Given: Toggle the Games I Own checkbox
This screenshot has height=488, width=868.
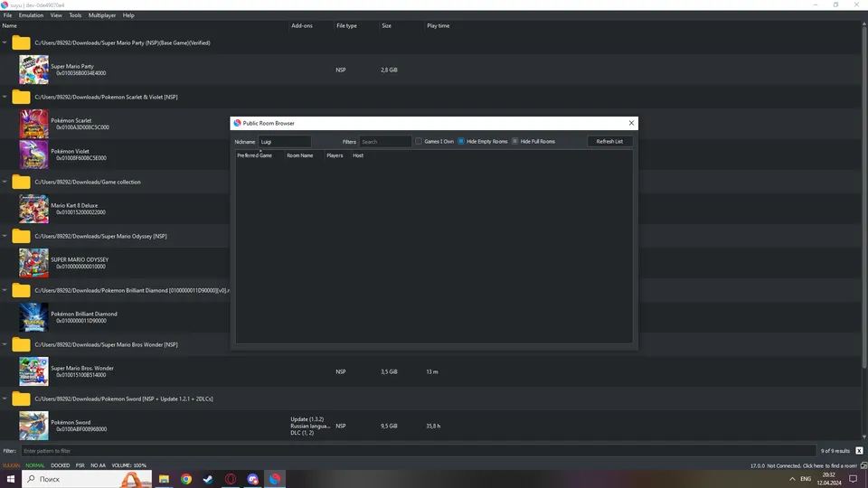Looking at the screenshot, I should [419, 141].
